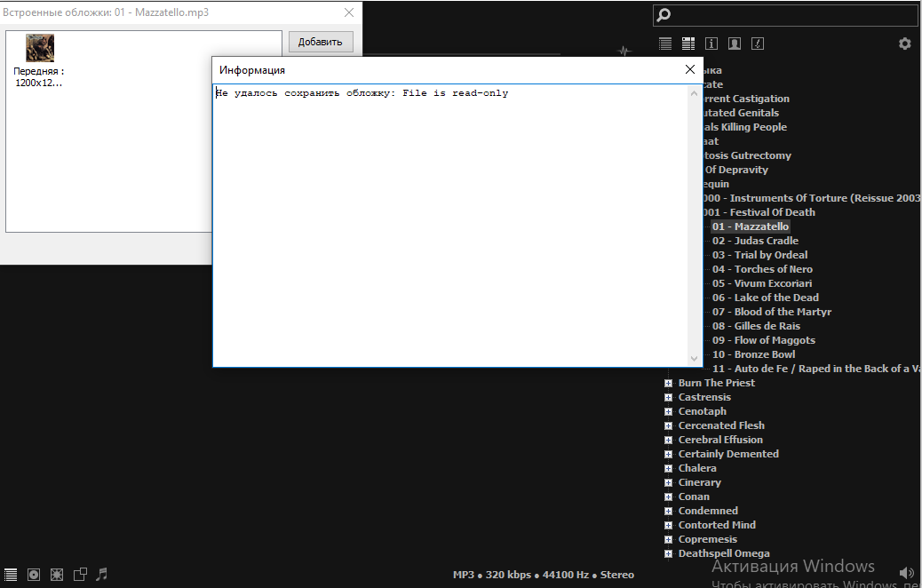Close the Информация error dialog
The width and height of the screenshot is (922, 588).
(x=690, y=69)
